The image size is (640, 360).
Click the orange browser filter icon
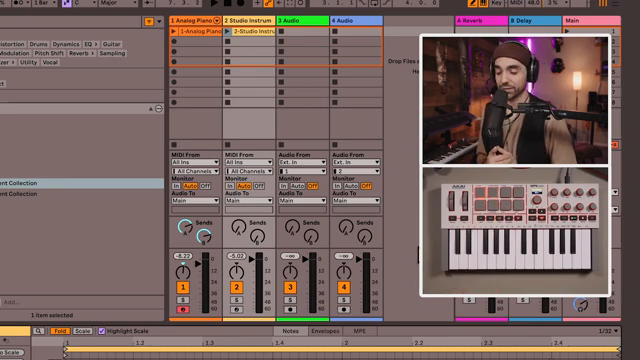(x=149, y=22)
